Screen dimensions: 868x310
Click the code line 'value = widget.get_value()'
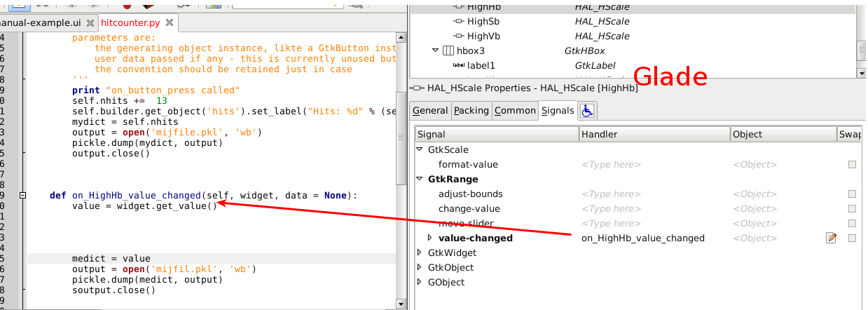click(144, 205)
